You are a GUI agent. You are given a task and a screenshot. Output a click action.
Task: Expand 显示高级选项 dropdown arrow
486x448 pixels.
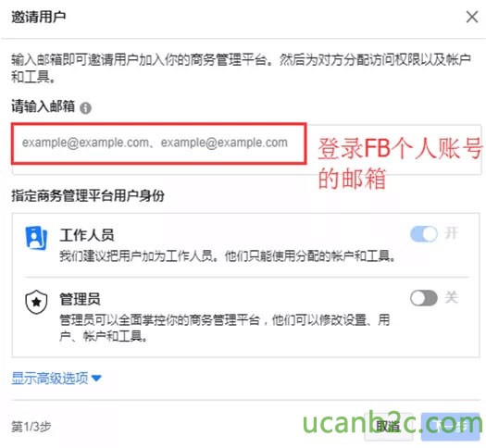click(96, 379)
